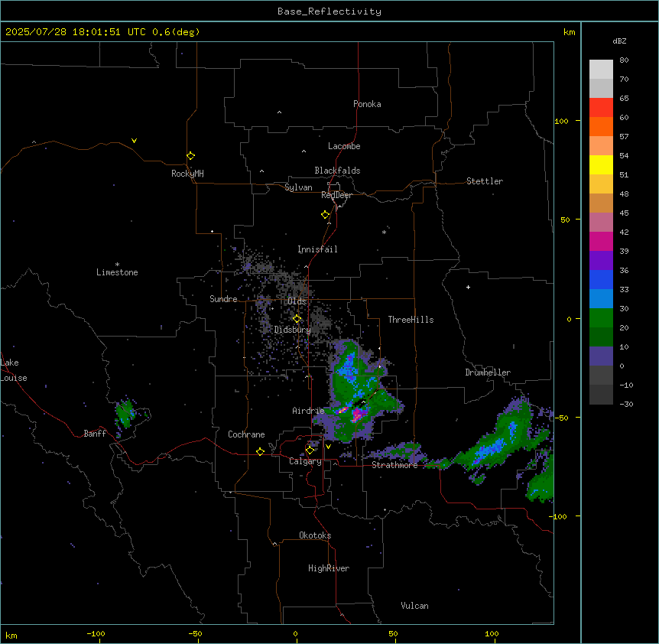Screen dimensions: 659x644
Task: Click the -30 value on dBZ legend
Action: point(626,404)
